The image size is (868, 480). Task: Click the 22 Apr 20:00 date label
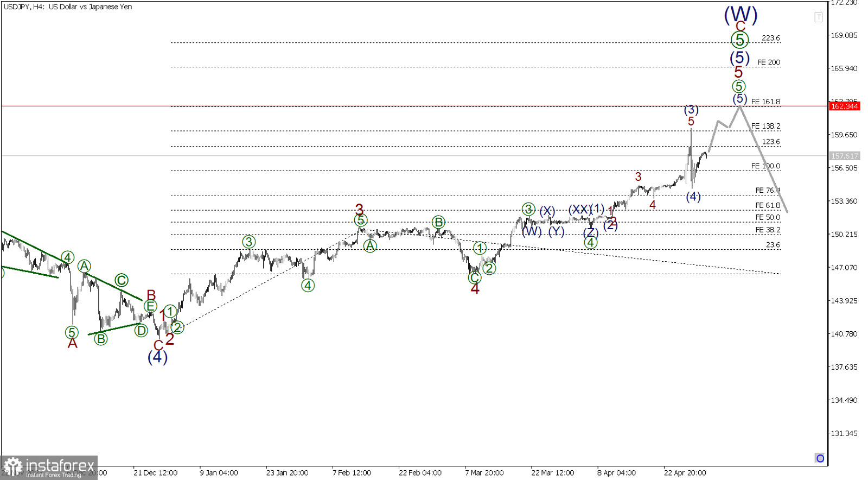[685, 472]
